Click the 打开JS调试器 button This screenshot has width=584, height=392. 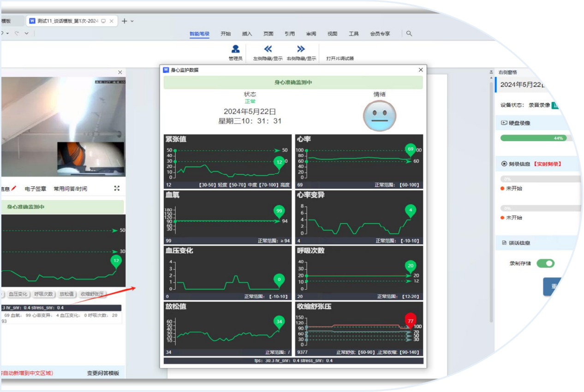coord(340,59)
